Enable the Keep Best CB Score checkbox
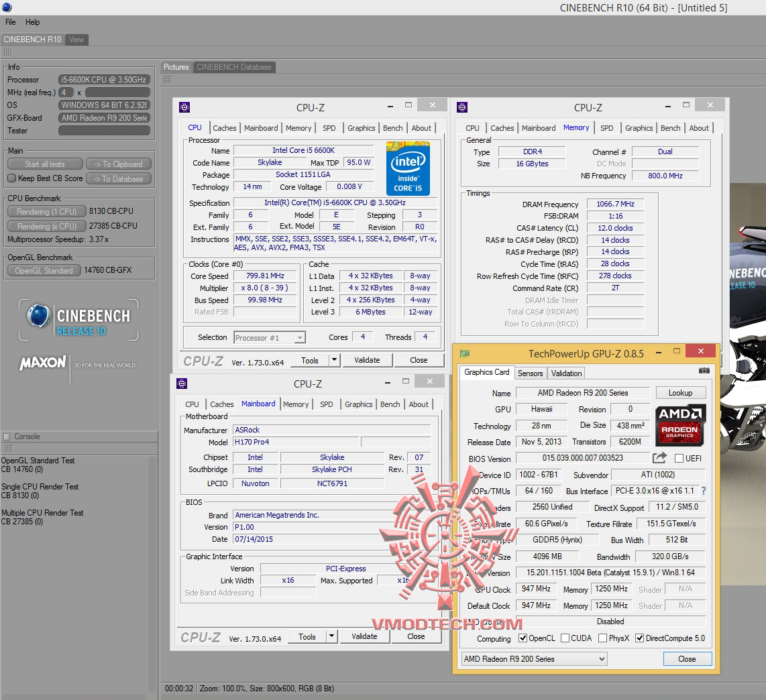 (12, 178)
